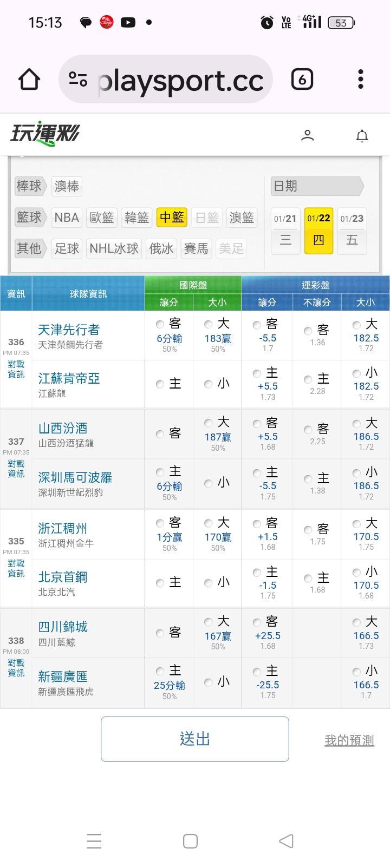Open site settings icon in address bar
Screen dimensions: 390x868
point(78,80)
